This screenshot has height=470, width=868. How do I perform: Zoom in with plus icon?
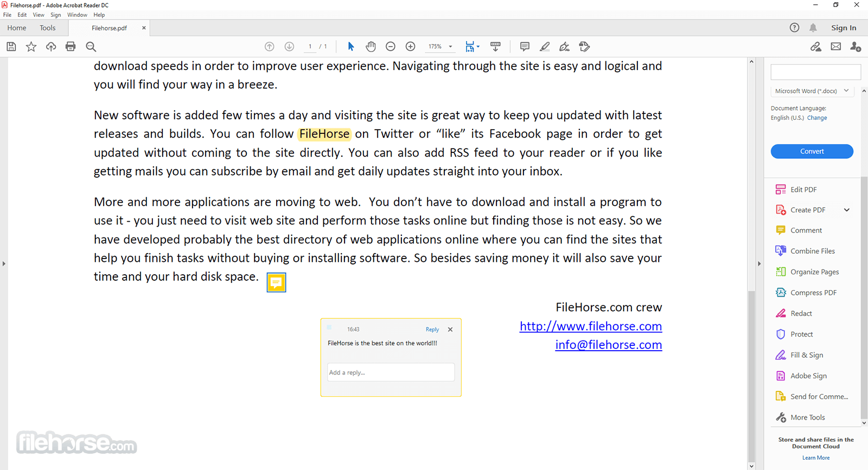(411, 47)
